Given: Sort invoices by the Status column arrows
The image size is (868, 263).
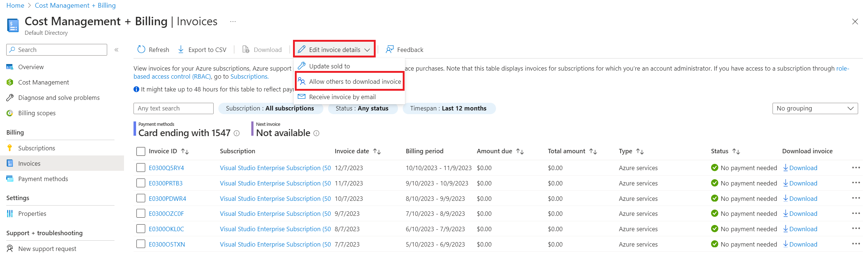Looking at the screenshot, I should coord(736,151).
